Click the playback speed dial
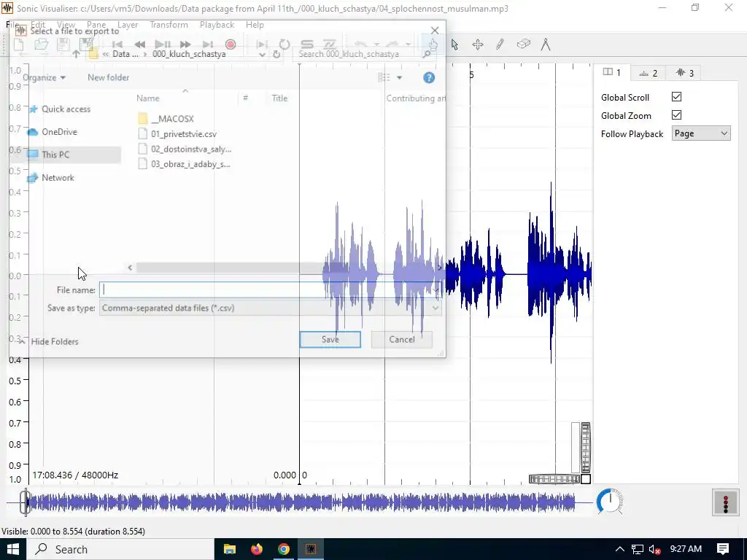Screen dimensions: 747x560 (x=609, y=502)
